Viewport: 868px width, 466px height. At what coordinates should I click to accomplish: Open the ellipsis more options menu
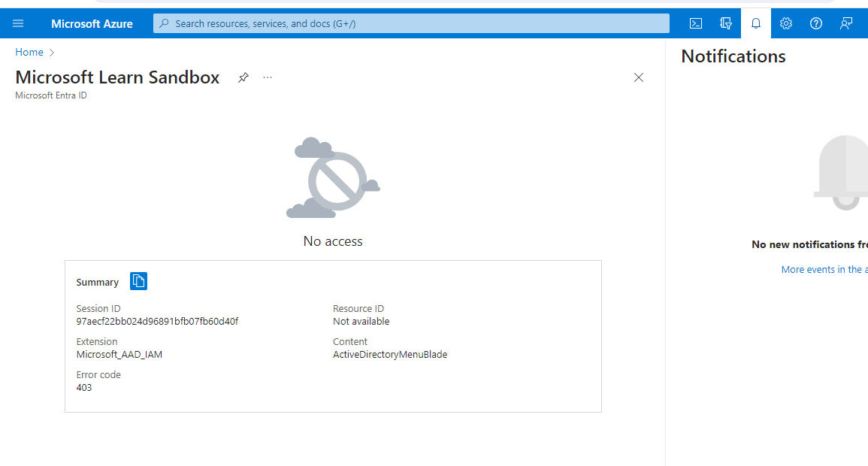268,77
